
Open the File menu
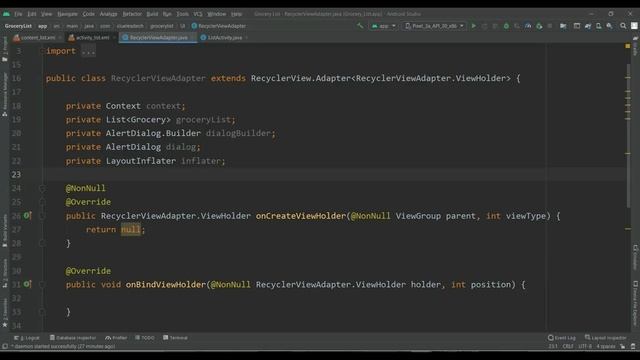coord(18,14)
